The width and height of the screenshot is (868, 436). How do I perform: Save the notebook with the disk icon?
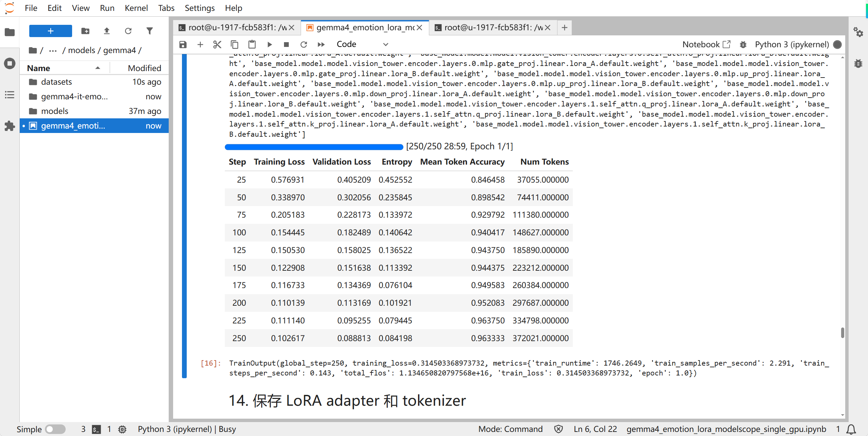point(183,45)
